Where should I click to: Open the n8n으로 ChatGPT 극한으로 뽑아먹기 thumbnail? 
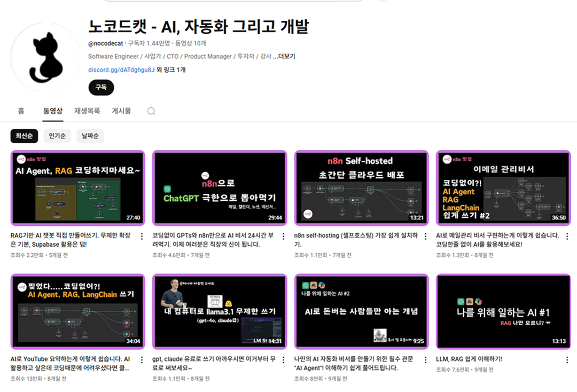(220, 187)
